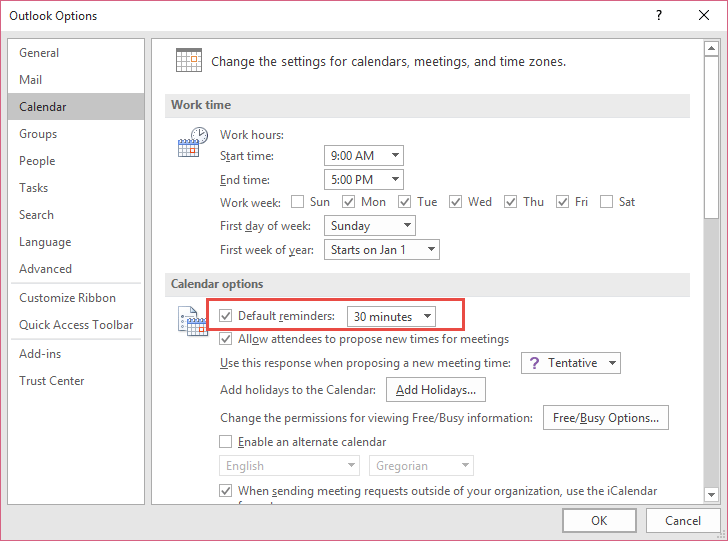Viewport: 728px width, 541px height.
Task: Open the Quick Access Toolbar category
Action: point(76,325)
